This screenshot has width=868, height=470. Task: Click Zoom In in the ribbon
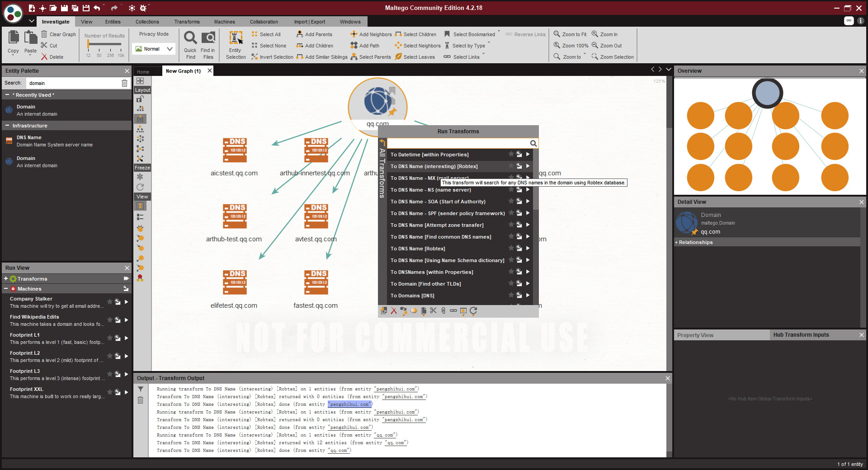[x=604, y=34]
